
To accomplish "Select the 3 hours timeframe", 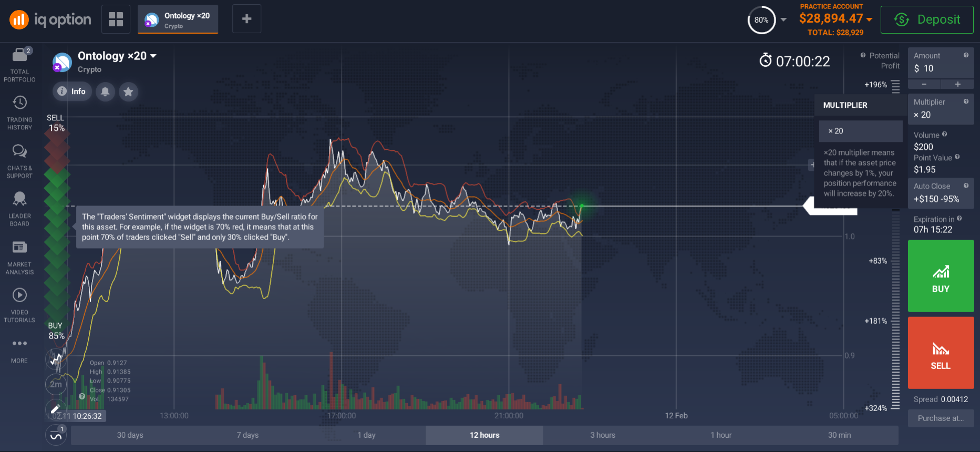I will pos(603,435).
